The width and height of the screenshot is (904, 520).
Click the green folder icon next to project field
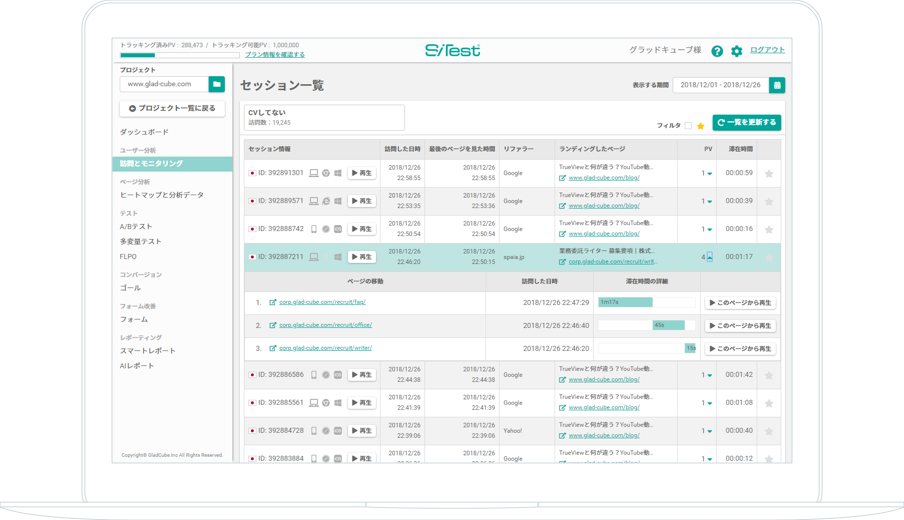point(217,85)
